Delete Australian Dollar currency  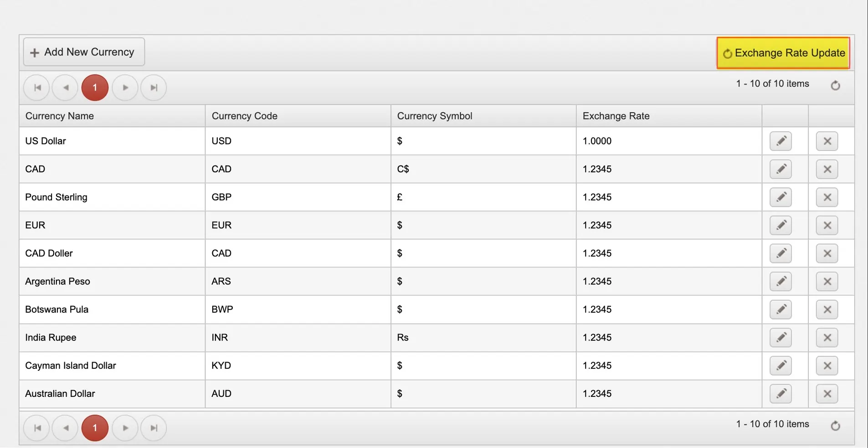tap(827, 394)
